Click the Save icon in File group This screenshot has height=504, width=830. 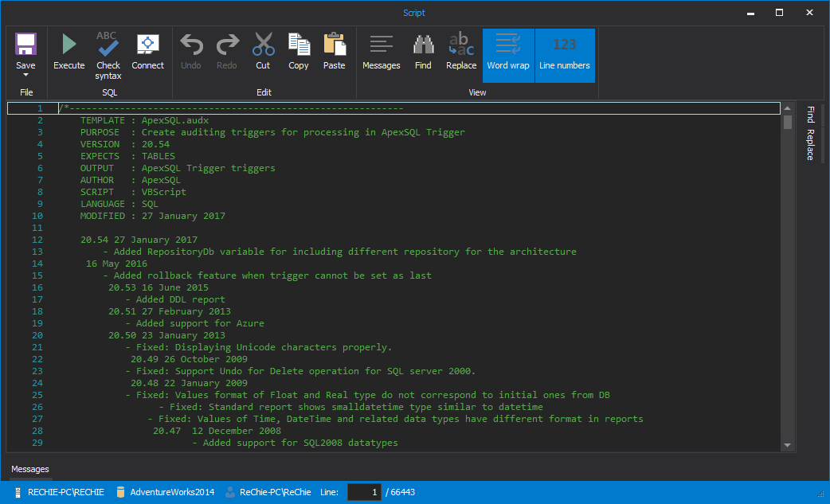[x=25, y=45]
